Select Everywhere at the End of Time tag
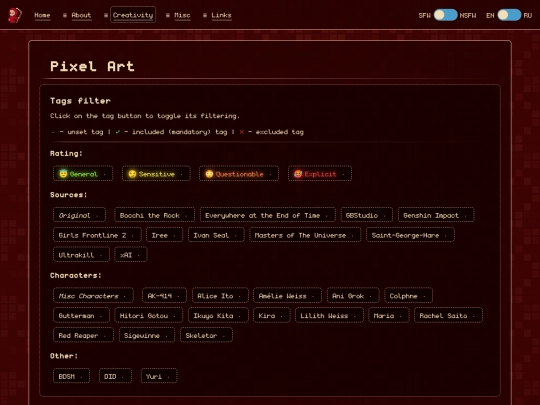The image size is (540, 405). click(x=267, y=215)
